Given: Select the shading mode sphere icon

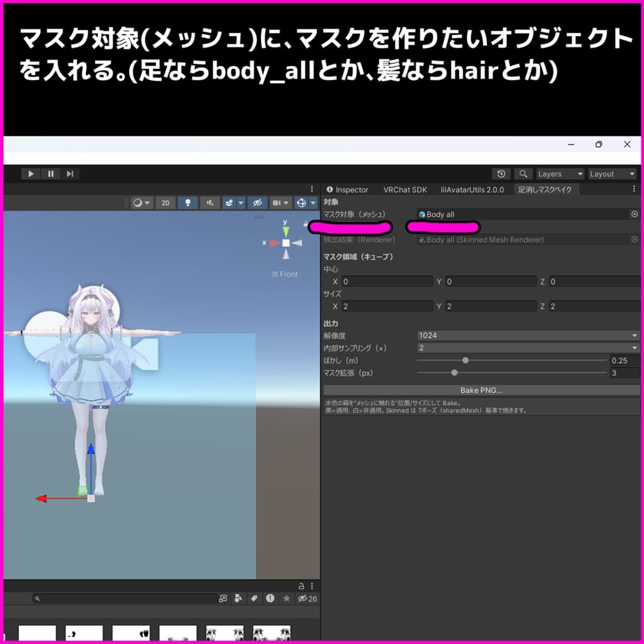Looking at the screenshot, I should [x=137, y=203].
